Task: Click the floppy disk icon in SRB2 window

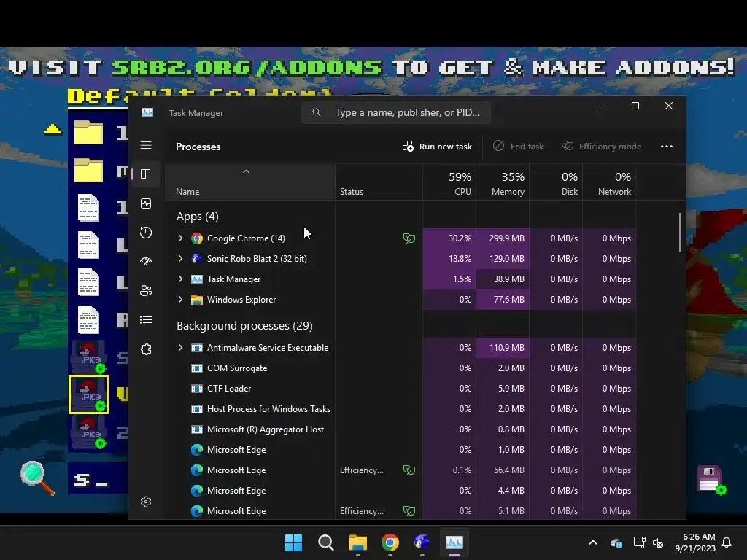Action: [711, 480]
